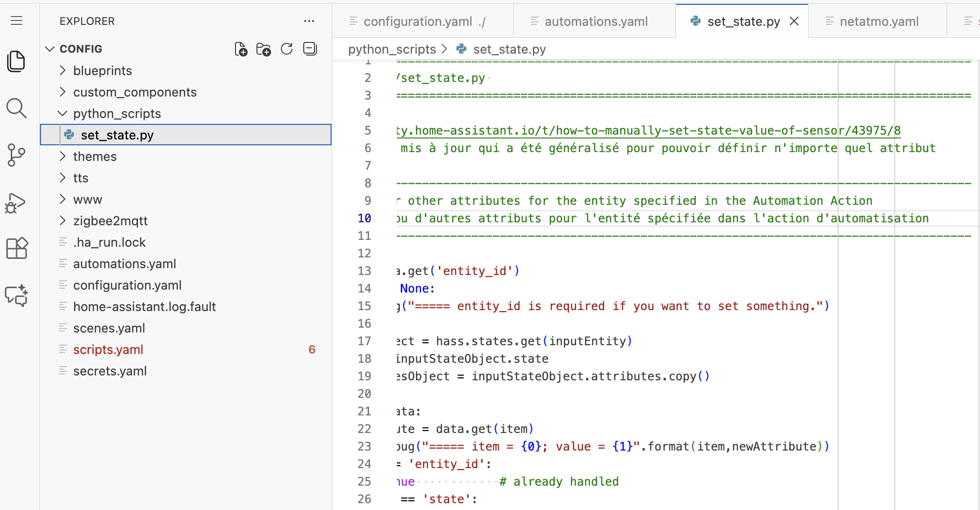The width and height of the screenshot is (980, 510).
Task: Close the set_state.py tab
Action: point(794,21)
